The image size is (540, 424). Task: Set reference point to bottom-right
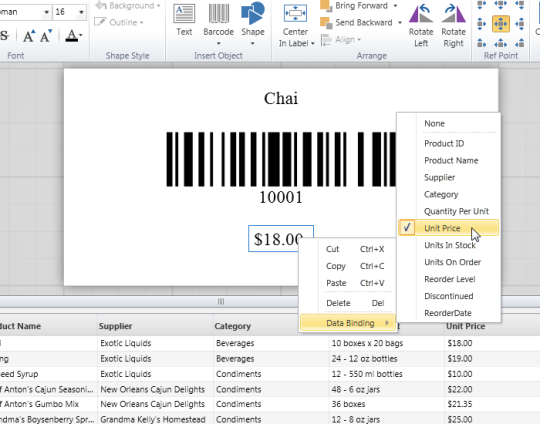tap(520, 43)
